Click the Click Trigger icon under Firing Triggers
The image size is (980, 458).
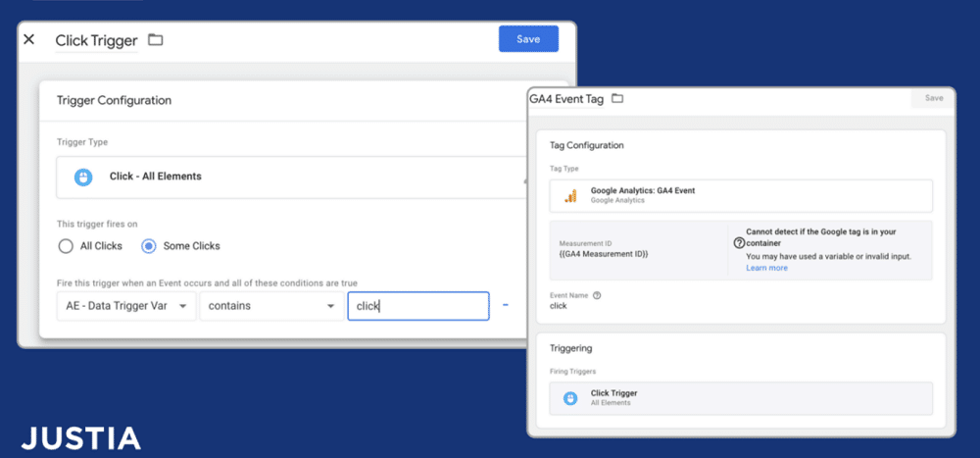tap(570, 398)
